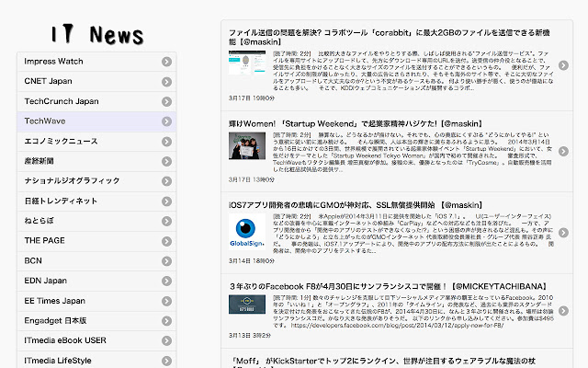Click the 3月17日 19時0分 timestamp
The image size is (588, 368).
(252, 98)
